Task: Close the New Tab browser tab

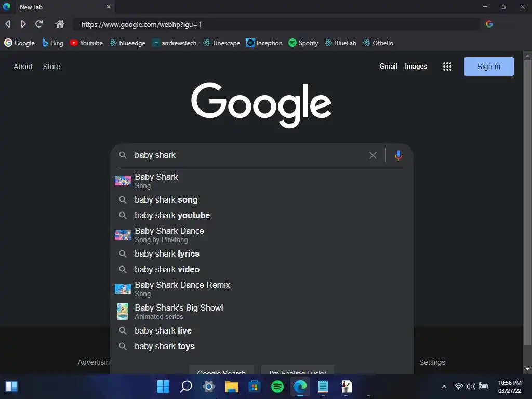Action: 109,7
